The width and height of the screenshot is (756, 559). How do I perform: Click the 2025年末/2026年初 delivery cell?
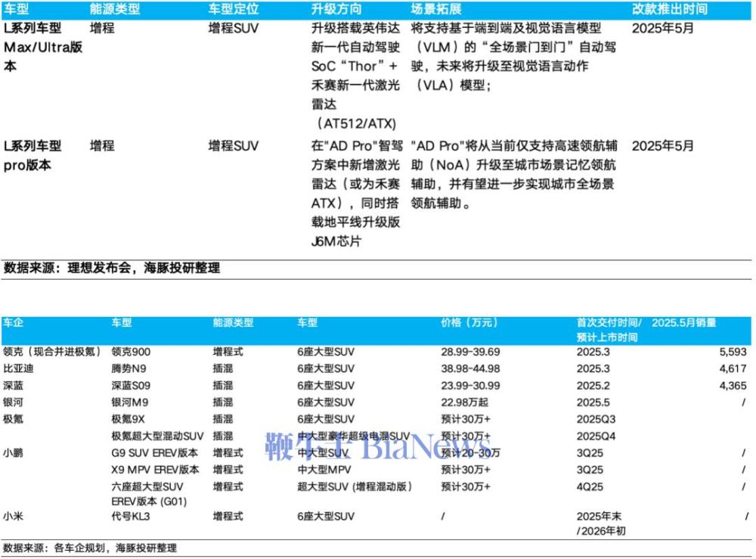(601, 523)
